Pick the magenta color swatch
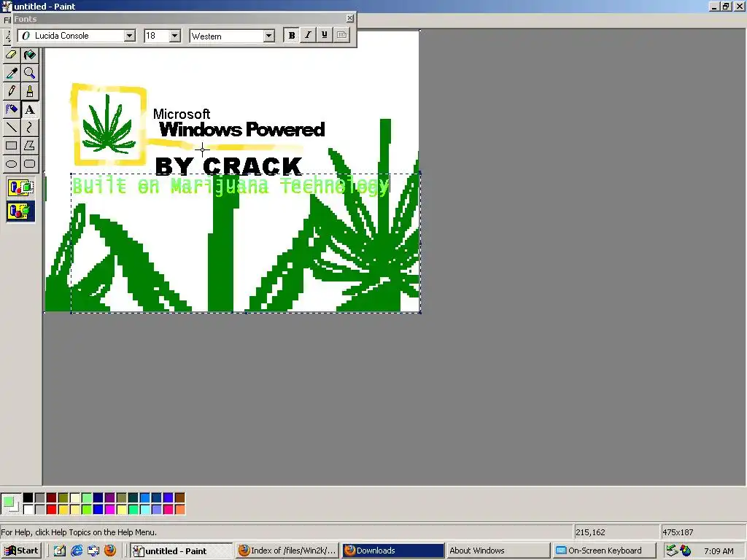The height and width of the screenshot is (560, 747). coord(109,510)
